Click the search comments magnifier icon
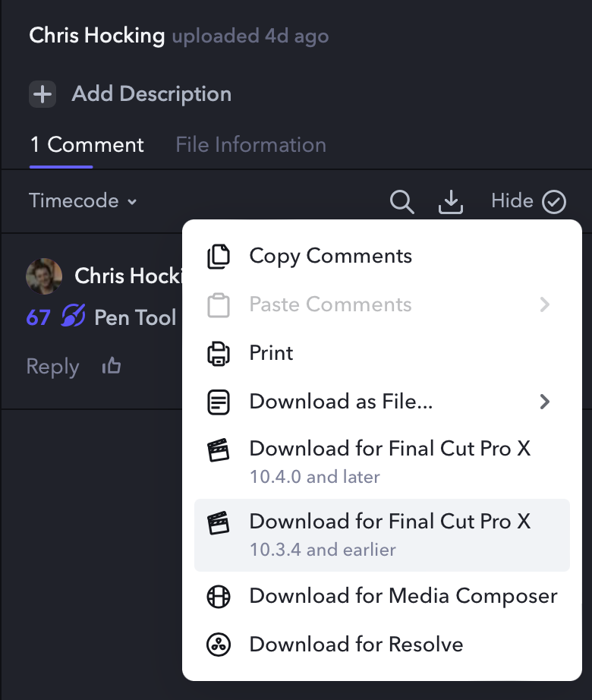Screen dimensions: 592x700 401,202
